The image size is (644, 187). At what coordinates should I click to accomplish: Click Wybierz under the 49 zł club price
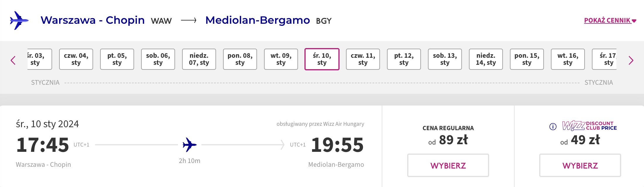pos(580,165)
